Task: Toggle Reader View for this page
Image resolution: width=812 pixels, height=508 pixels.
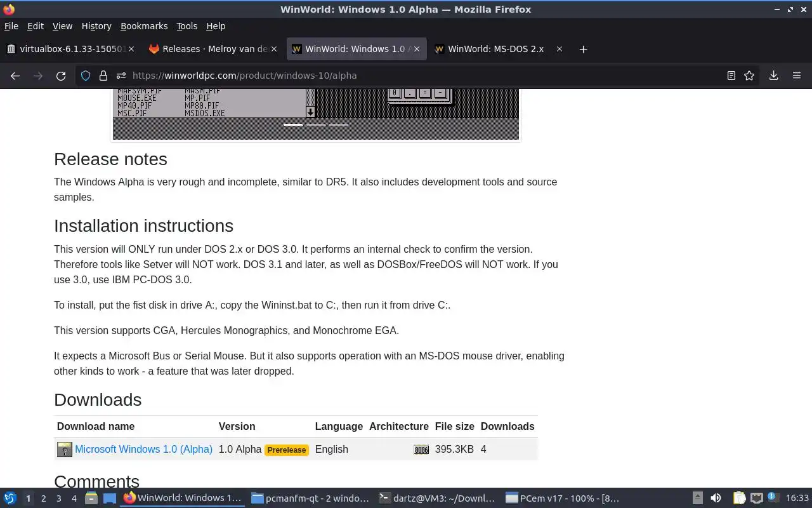Action: (731, 76)
